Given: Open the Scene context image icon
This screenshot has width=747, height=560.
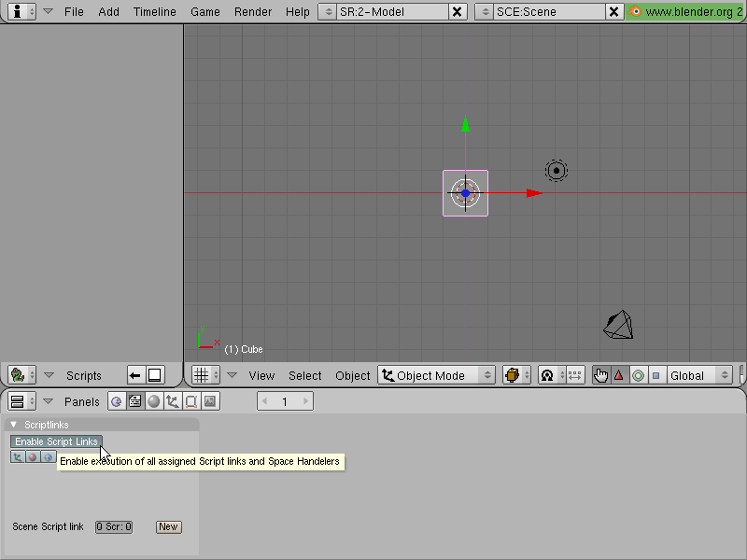Looking at the screenshot, I should tap(210, 402).
